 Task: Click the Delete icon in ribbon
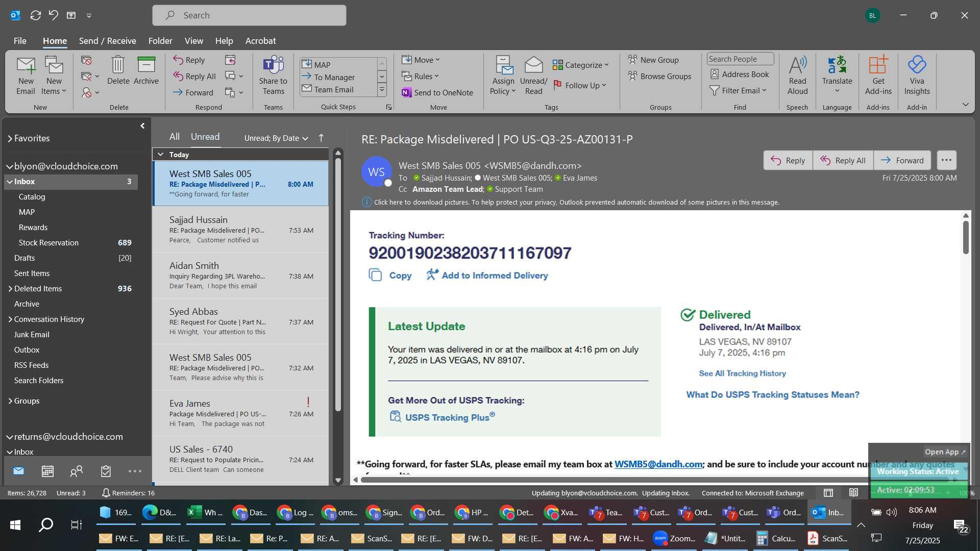pyautogui.click(x=118, y=70)
